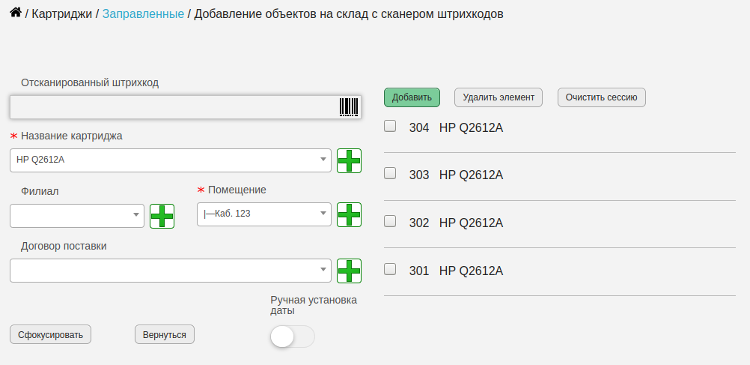Add new Филиал with green plus
Viewport: 750px width, 365px height.
click(162, 216)
